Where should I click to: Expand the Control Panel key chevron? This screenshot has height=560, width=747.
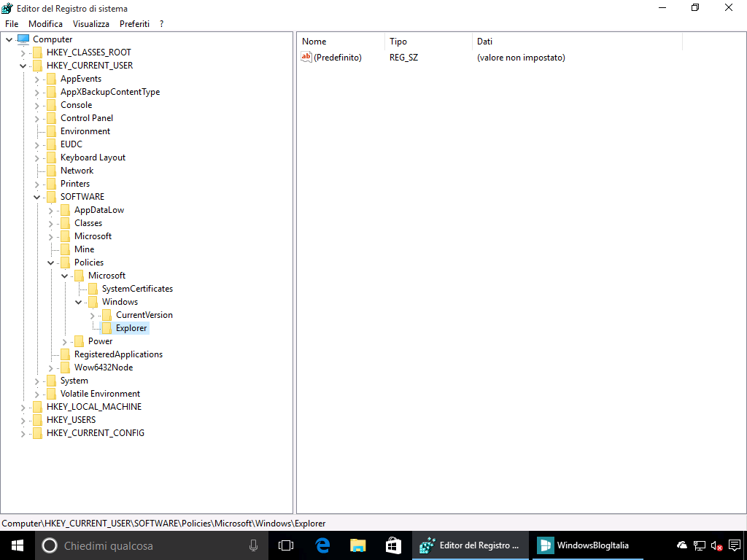(x=36, y=119)
